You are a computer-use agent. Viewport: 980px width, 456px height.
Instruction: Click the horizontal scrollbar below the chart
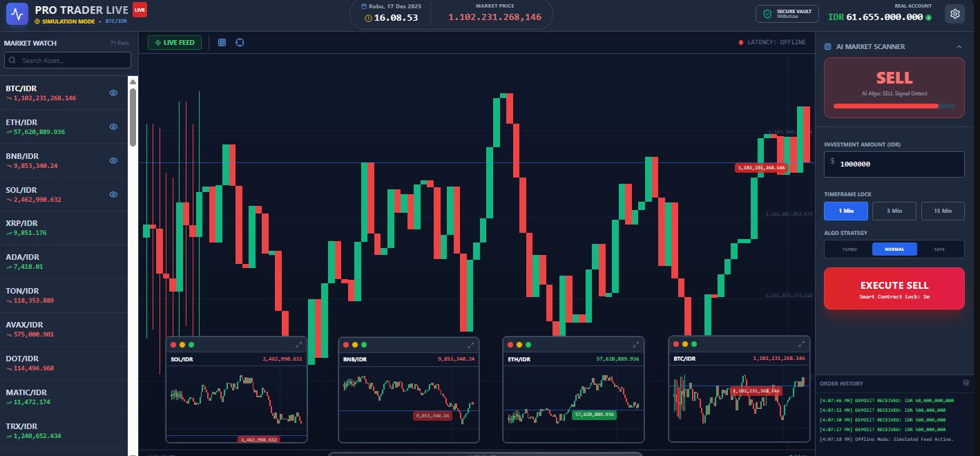point(485,454)
